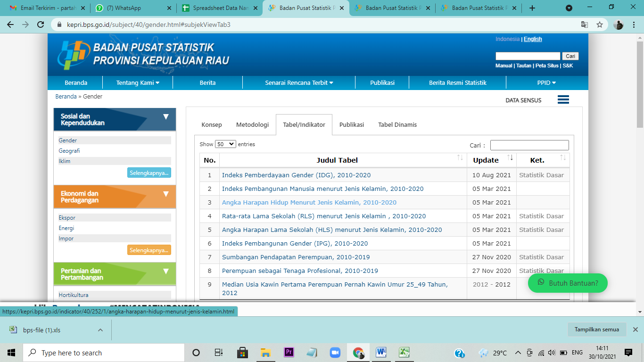Viewport: 644px width, 362px height.
Task: Open Indeks Pembangunan Gender (IPG) link
Action: pyautogui.click(x=295, y=243)
